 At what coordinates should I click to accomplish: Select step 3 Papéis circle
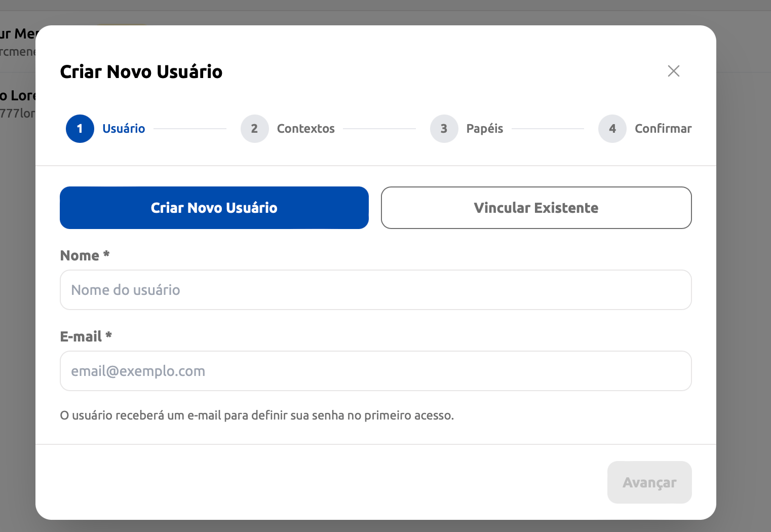[444, 129]
